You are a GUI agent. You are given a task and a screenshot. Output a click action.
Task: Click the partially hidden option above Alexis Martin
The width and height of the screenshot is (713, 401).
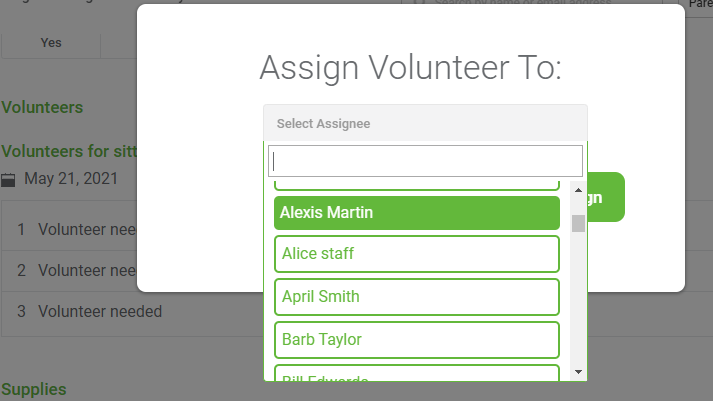click(x=417, y=185)
